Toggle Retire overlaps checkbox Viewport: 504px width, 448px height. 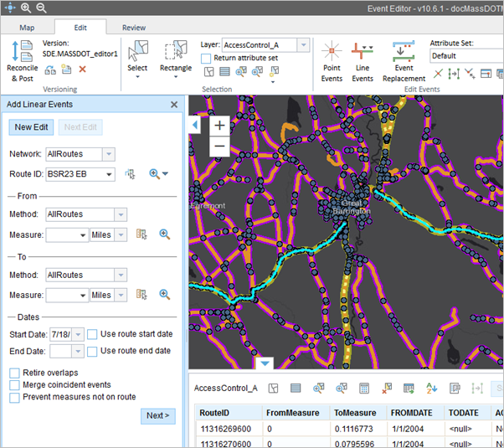15,373
